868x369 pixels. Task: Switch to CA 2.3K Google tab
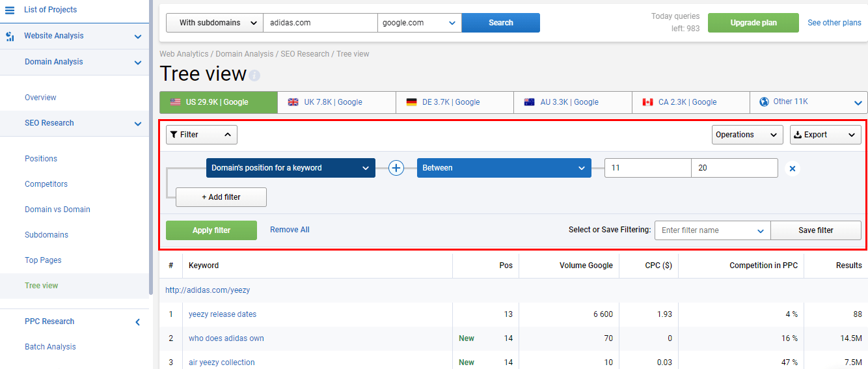pyautogui.click(x=691, y=102)
